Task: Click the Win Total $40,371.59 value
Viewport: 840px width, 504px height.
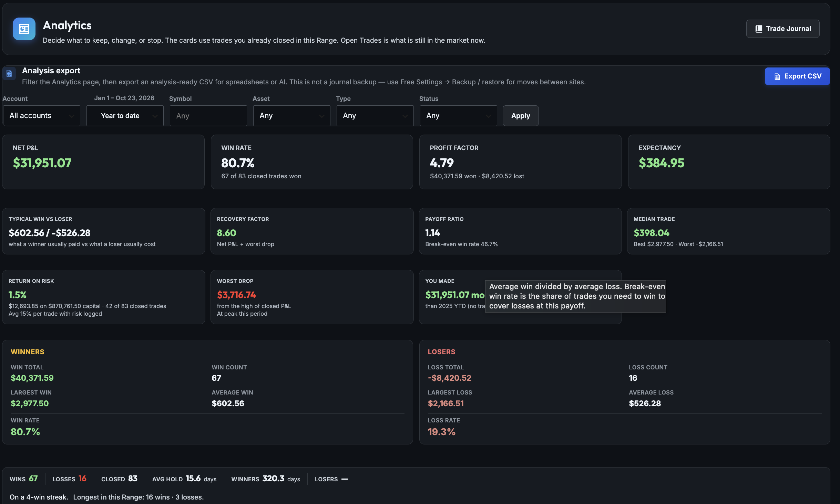Action: pyautogui.click(x=32, y=378)
